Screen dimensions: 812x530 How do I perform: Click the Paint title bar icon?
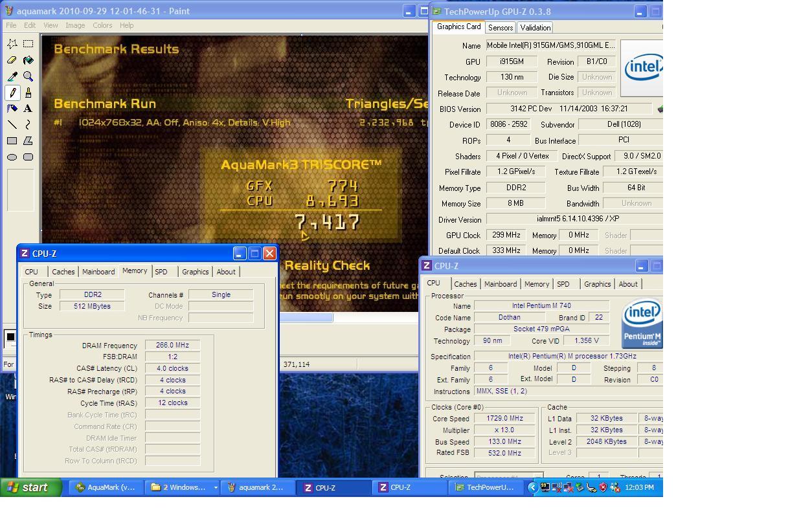9,11
